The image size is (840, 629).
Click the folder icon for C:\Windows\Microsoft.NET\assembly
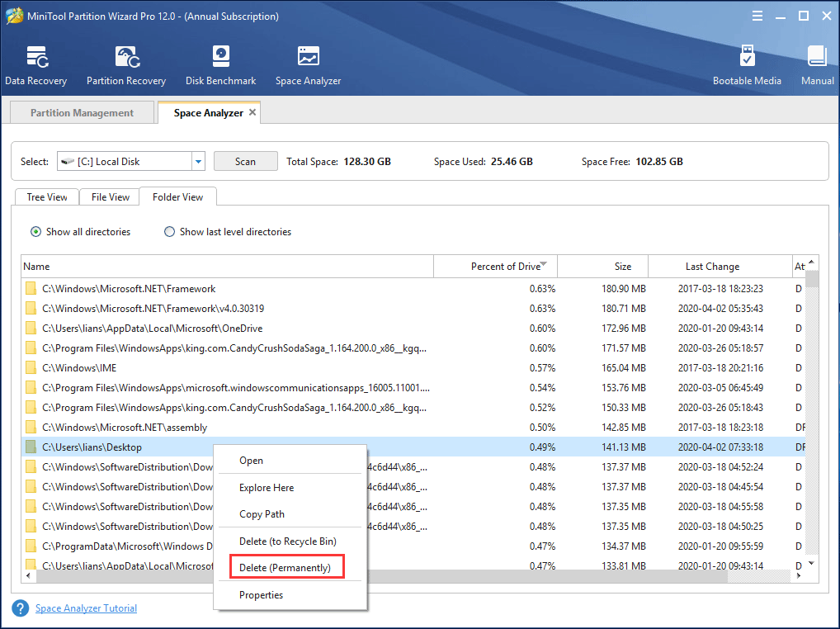[x=31, y=428]
